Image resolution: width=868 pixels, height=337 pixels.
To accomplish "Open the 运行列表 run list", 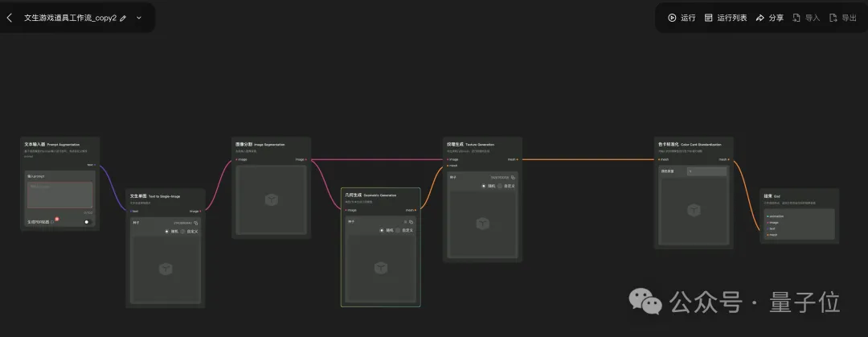I will click(726, 18).
